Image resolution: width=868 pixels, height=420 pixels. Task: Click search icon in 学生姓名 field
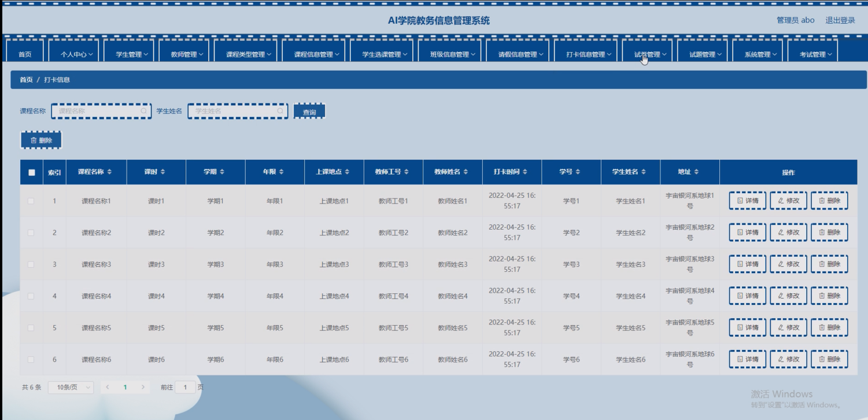point(280,110)
